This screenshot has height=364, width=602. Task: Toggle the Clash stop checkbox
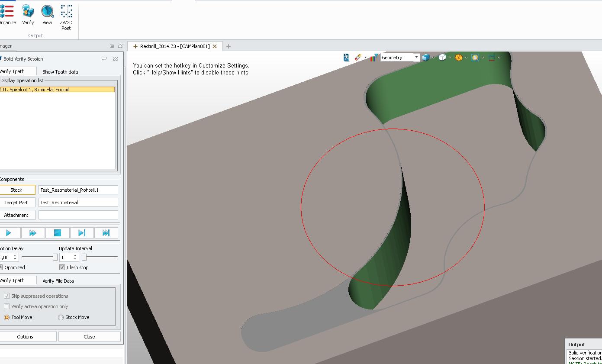[x=62, y=267]
